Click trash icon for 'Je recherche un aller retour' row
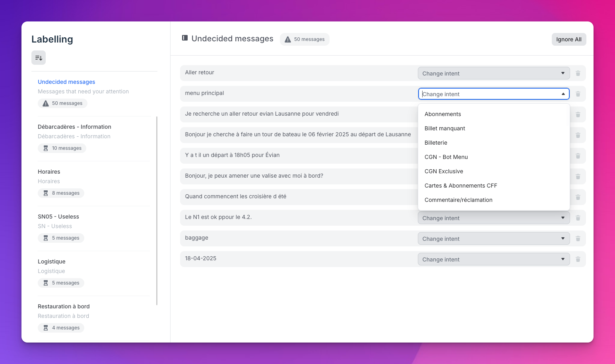The width and height of the screenshot is (615, 364). click(x=578, y=114)
